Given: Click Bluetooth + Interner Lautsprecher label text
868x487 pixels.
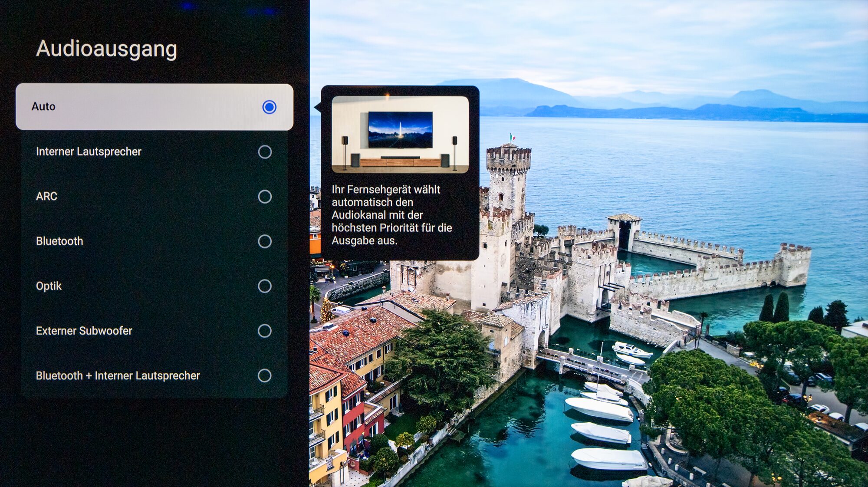Looking at the screenshot, I should point(118,375).
